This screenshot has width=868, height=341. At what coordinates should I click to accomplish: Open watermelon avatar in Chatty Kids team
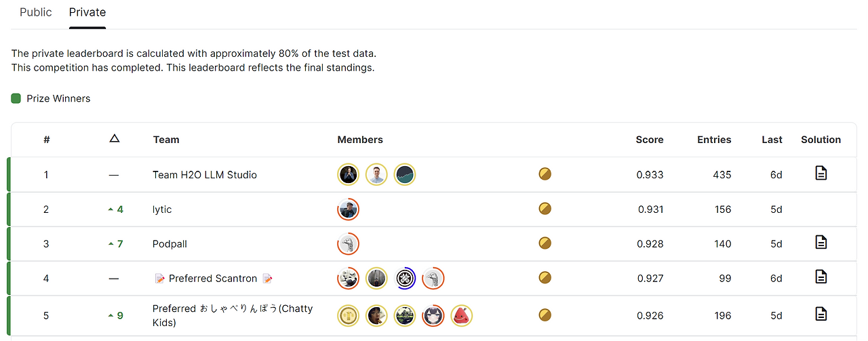461,315
